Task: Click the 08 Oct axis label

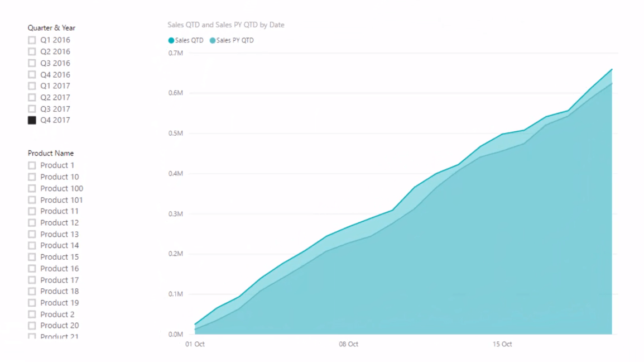Action: 348,344
